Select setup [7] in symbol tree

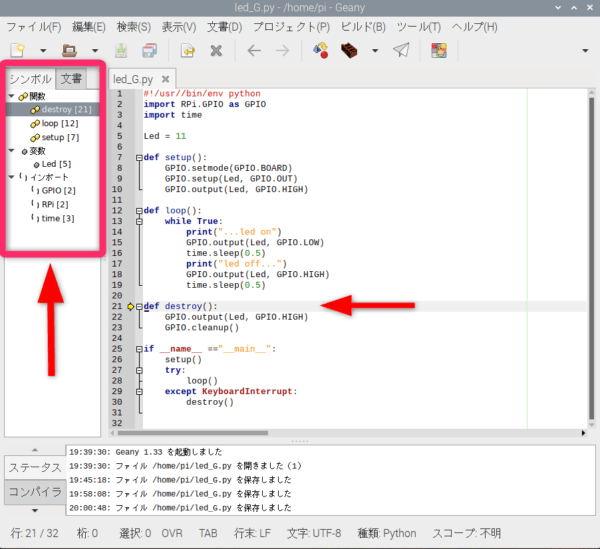coord(53,137)
